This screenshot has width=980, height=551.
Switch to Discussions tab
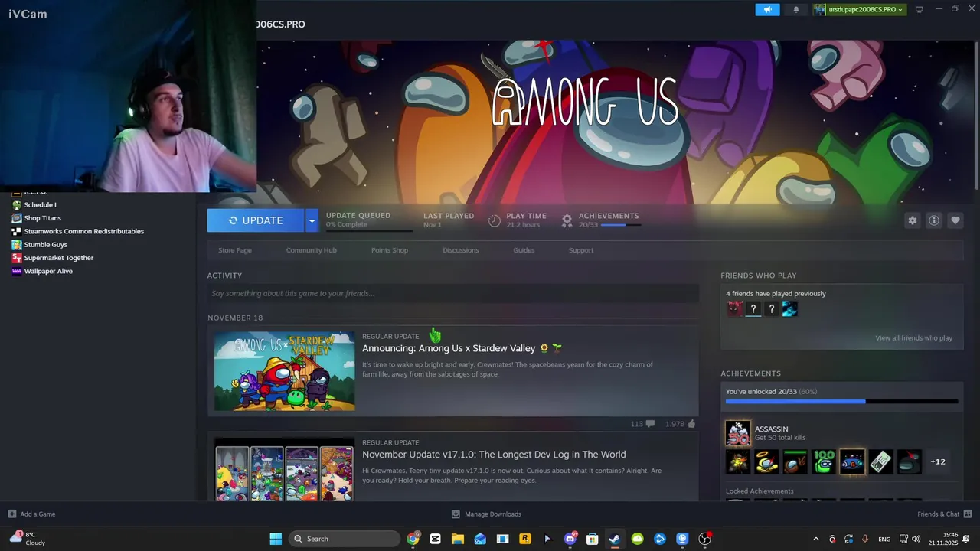pos(461,250)
